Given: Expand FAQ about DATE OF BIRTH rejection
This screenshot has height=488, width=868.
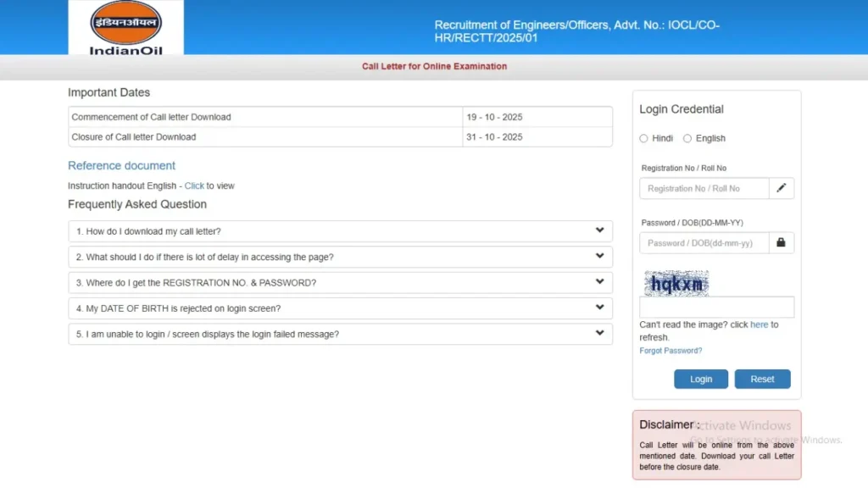Looking at the screenshot, I should [339, 308].
